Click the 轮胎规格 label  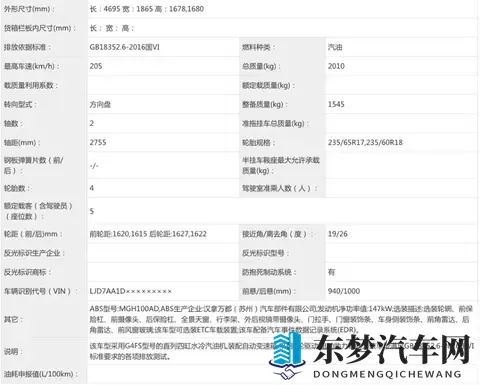(x=259, y=143)
